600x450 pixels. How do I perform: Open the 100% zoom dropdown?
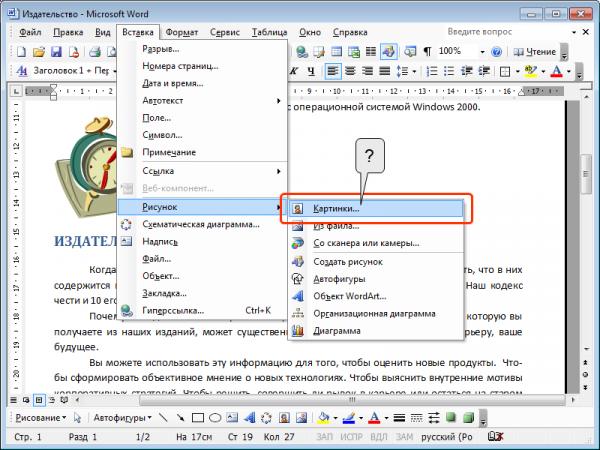coord(482,52)
